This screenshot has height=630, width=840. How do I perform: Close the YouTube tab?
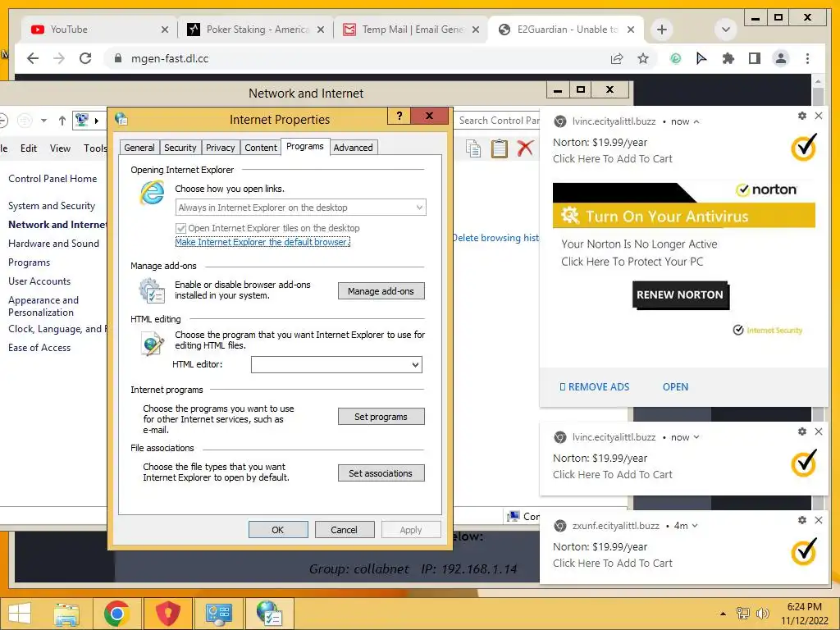[x=165, y=30]
